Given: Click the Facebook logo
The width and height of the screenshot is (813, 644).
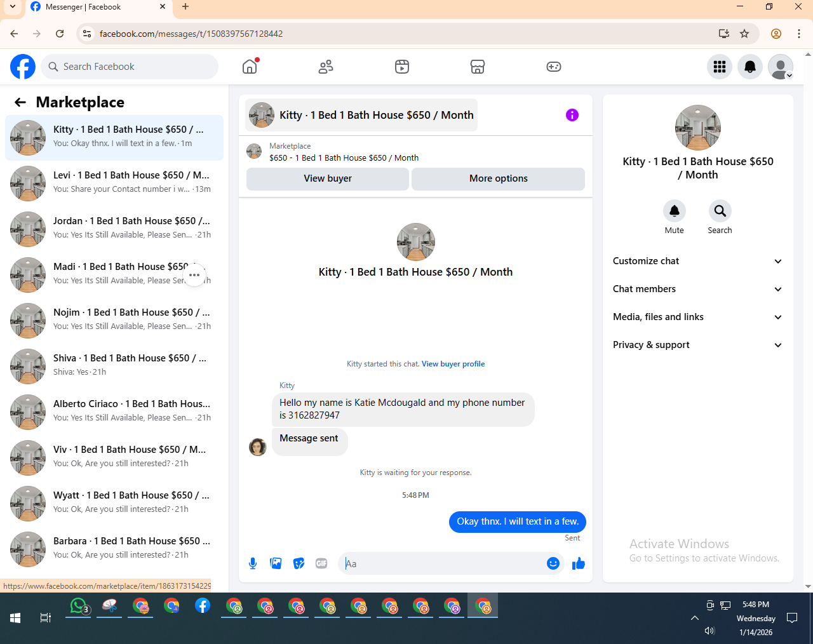Looking at the screenshot, I should [23, 67].
